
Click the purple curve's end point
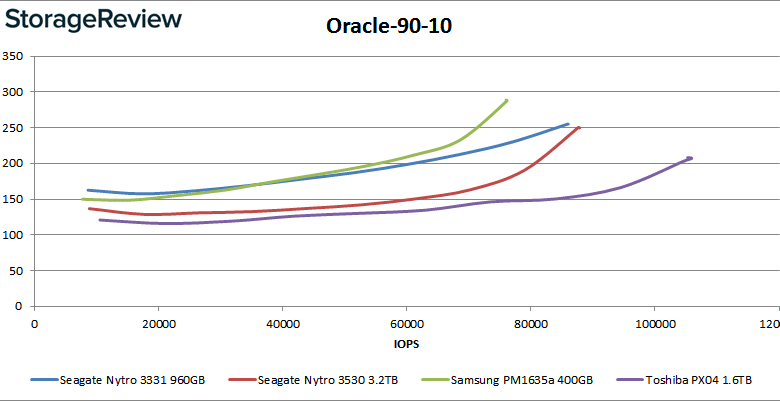[x=689, y=158]
